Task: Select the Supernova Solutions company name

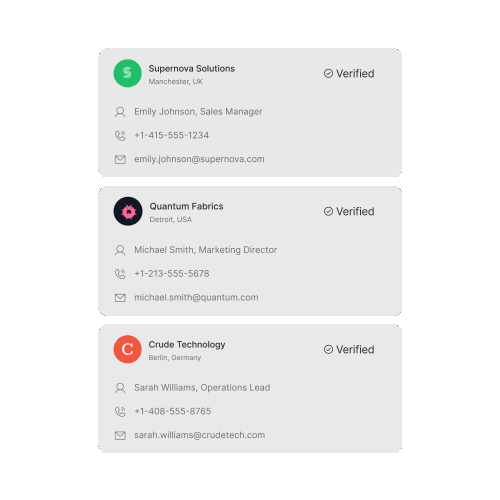Action: tap(192, 69)
